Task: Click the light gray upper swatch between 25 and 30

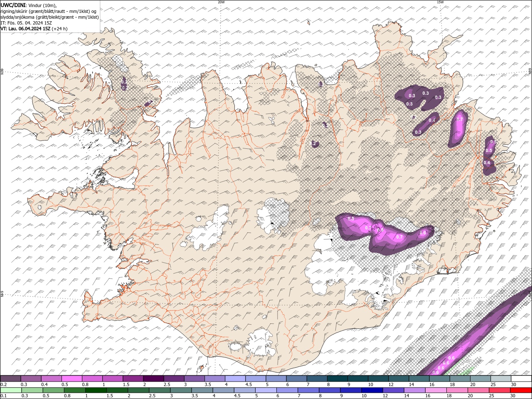Action: coord(501,379)
